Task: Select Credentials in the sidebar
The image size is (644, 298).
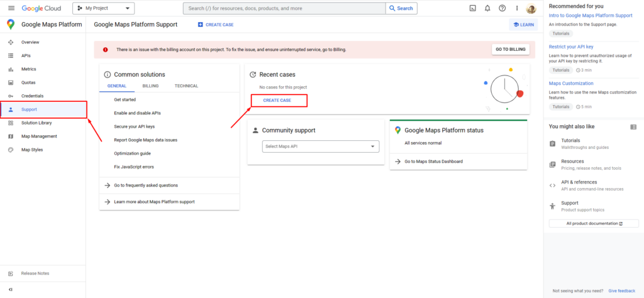Action: pos(32,96)
